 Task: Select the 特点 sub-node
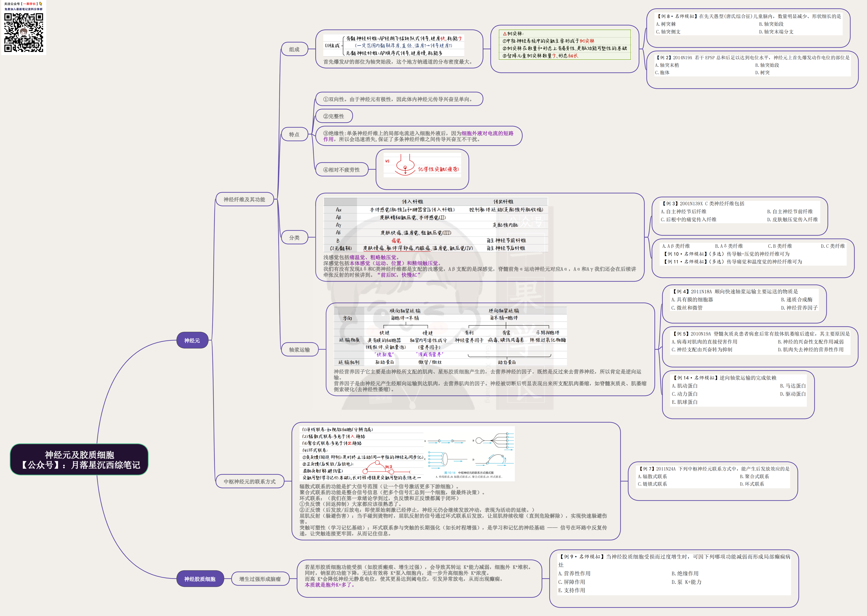click(x=294, y=134)
